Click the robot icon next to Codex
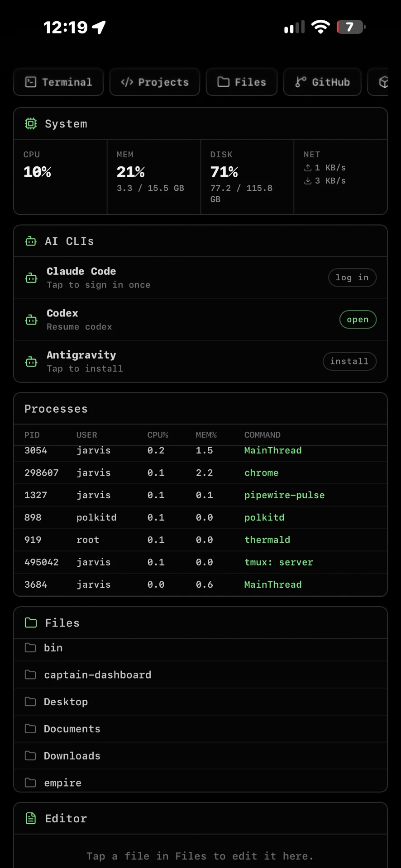Image resolution: width=401 pixels, height=868 pixels. pyautogui.click(x=31, y=320)
